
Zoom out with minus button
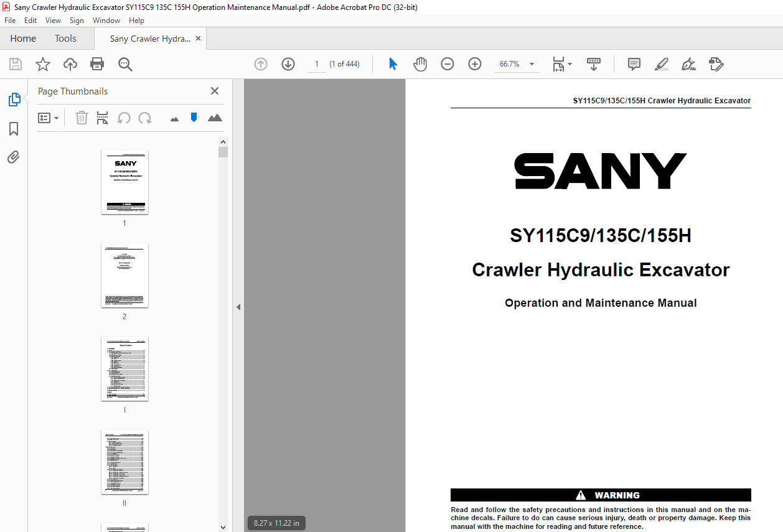tap(448, 64)
